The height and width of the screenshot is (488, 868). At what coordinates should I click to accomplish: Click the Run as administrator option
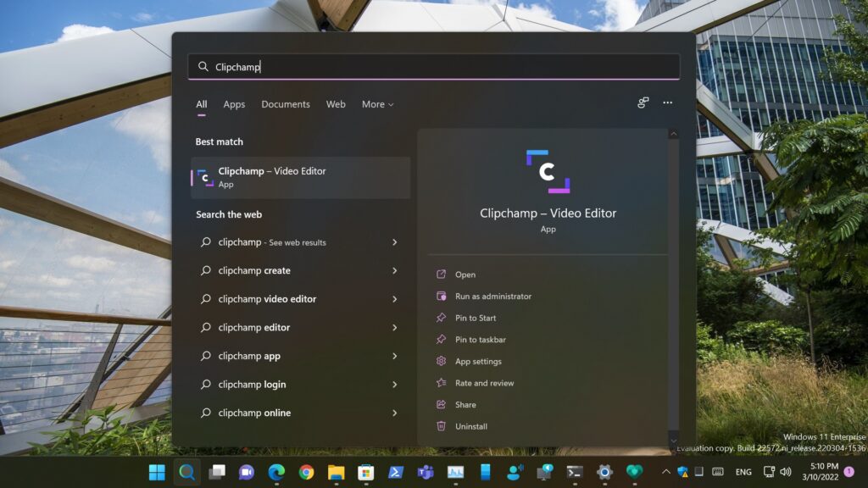[492, 297]
